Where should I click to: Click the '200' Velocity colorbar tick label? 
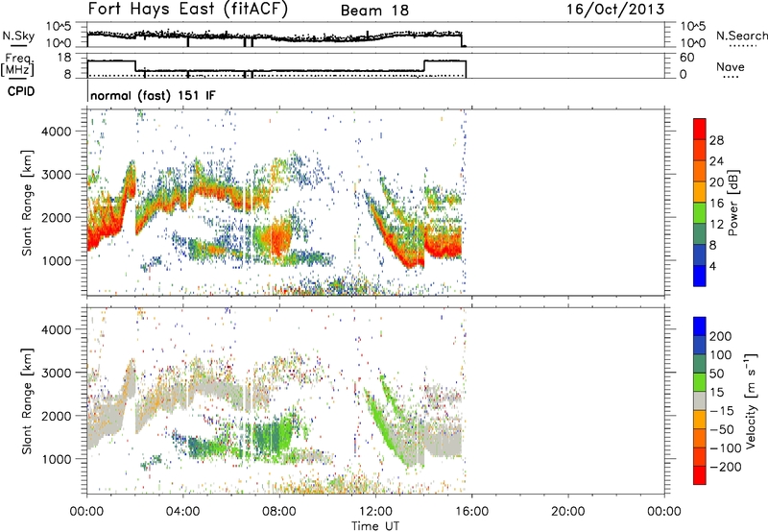[x=721, y=336]
